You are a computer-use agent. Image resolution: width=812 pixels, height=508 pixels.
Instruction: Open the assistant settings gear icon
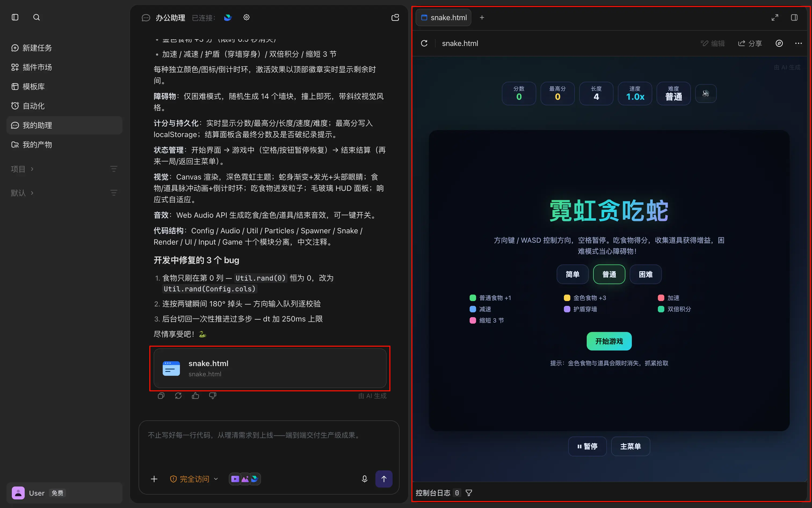pyautogui.click(x=246, y=17)
